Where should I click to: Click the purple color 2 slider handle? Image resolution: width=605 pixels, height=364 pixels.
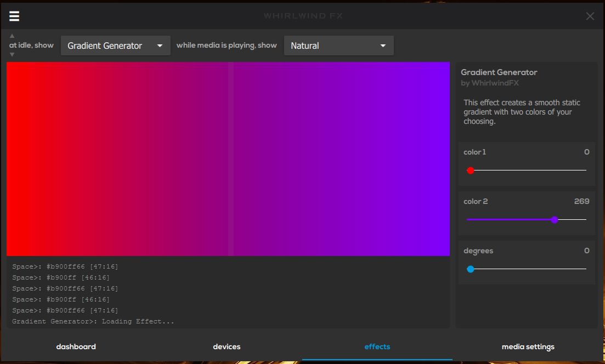point(555,220)
